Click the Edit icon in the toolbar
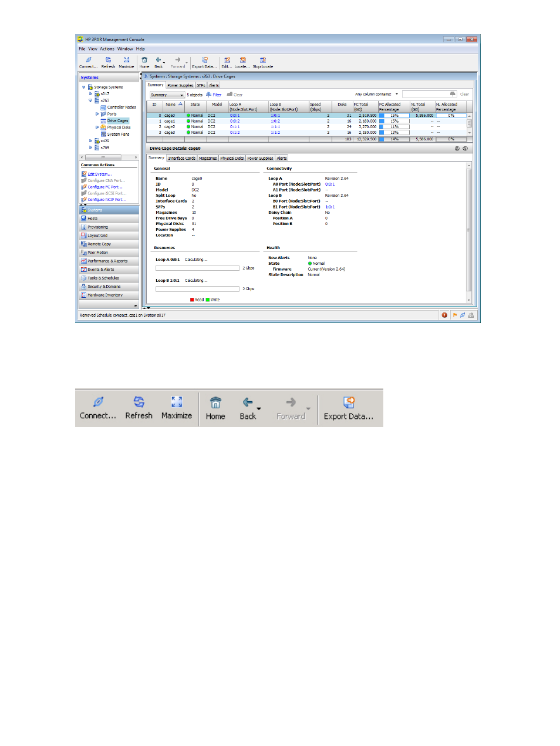Screen dimensions: 560x746 (x=227, y=60)
